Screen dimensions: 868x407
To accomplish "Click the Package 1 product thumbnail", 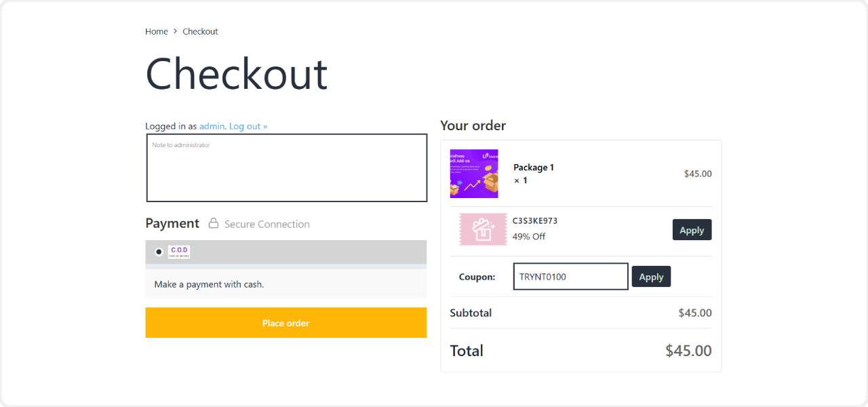I will click(473, 174).
